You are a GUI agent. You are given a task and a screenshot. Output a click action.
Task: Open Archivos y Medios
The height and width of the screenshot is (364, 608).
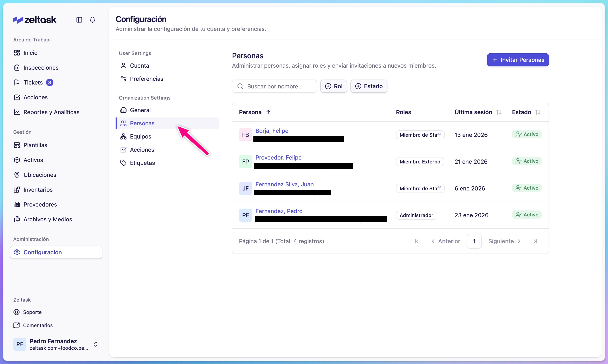coord(48,219)
